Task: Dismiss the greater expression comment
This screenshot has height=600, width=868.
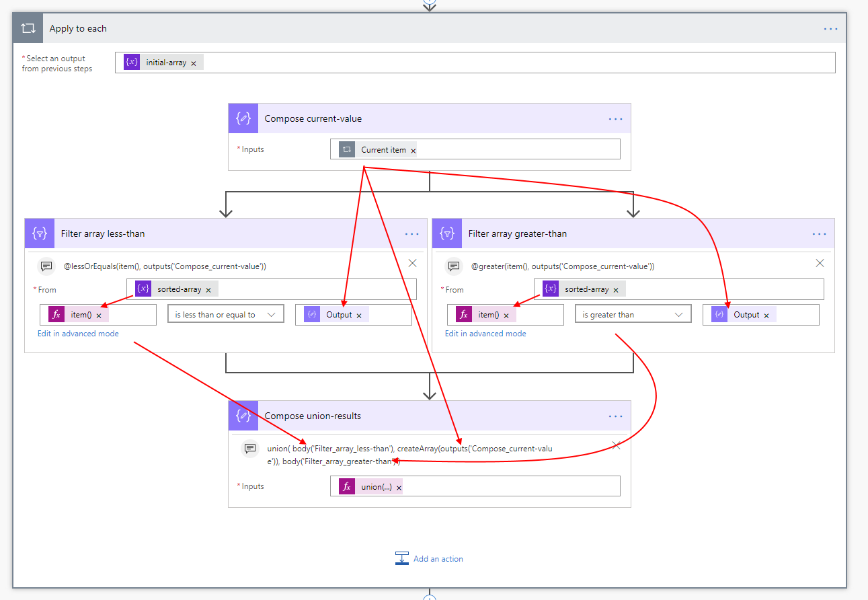Action: click(x=820, y=263)
